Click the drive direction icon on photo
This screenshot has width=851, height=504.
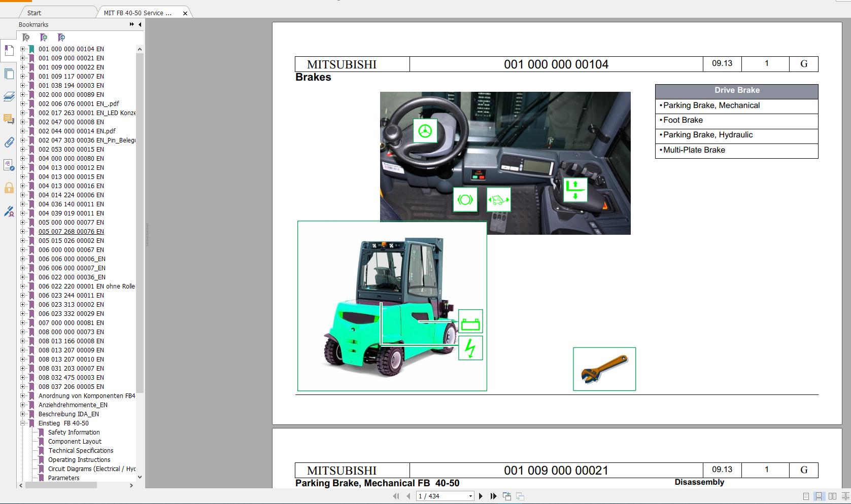(x=498, y=200)
